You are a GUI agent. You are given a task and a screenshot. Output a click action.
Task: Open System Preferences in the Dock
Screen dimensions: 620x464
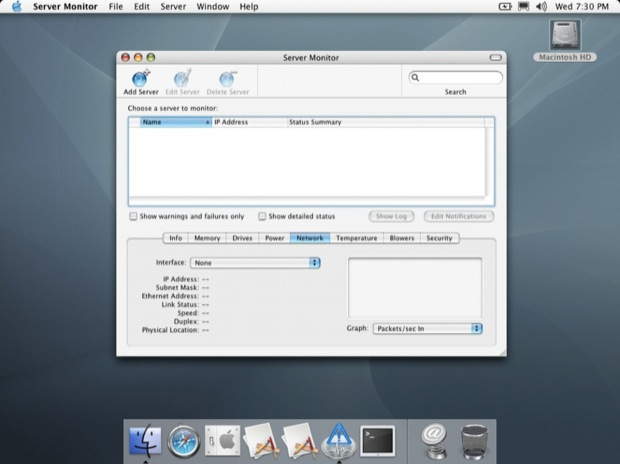(x=222, y=441)
